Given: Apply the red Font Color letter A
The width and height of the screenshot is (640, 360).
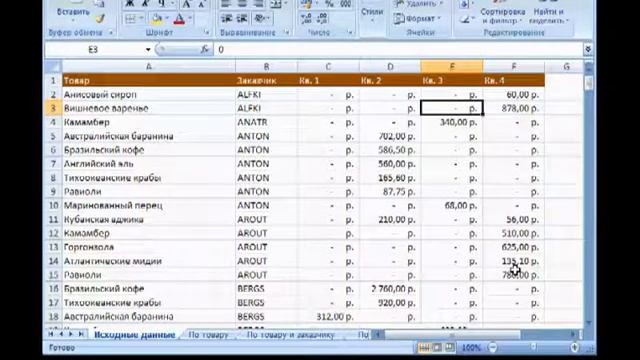Looking at the screenshot, I should (180, 19).
